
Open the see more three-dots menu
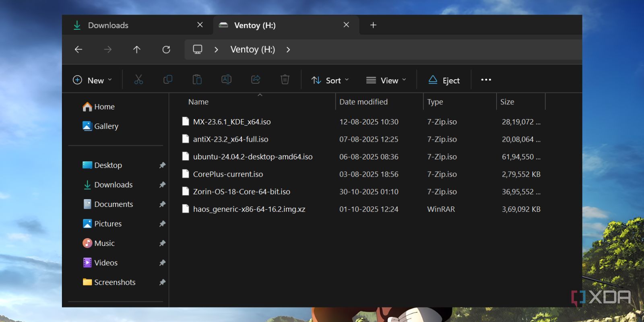pos(486,80)
